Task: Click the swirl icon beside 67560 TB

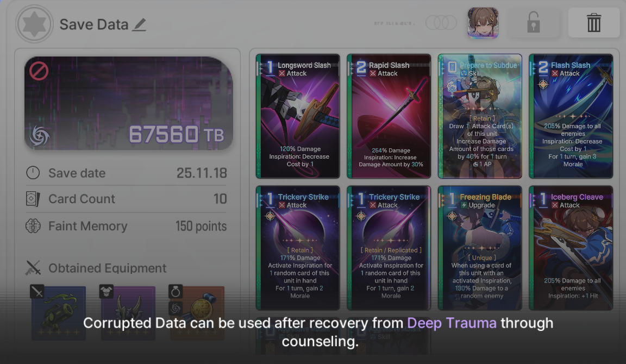Action: (x=40, y=136)
